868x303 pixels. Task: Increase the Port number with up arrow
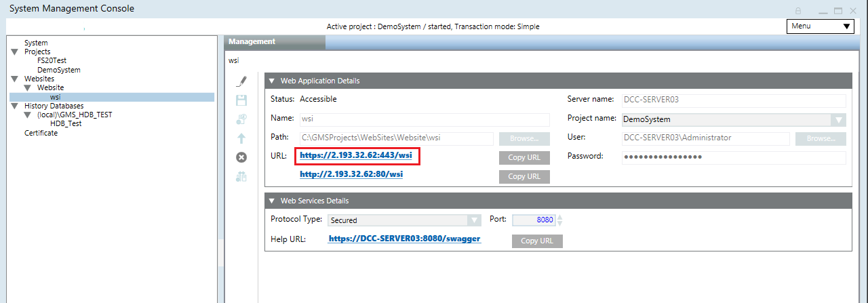click(x=559, y=217)
